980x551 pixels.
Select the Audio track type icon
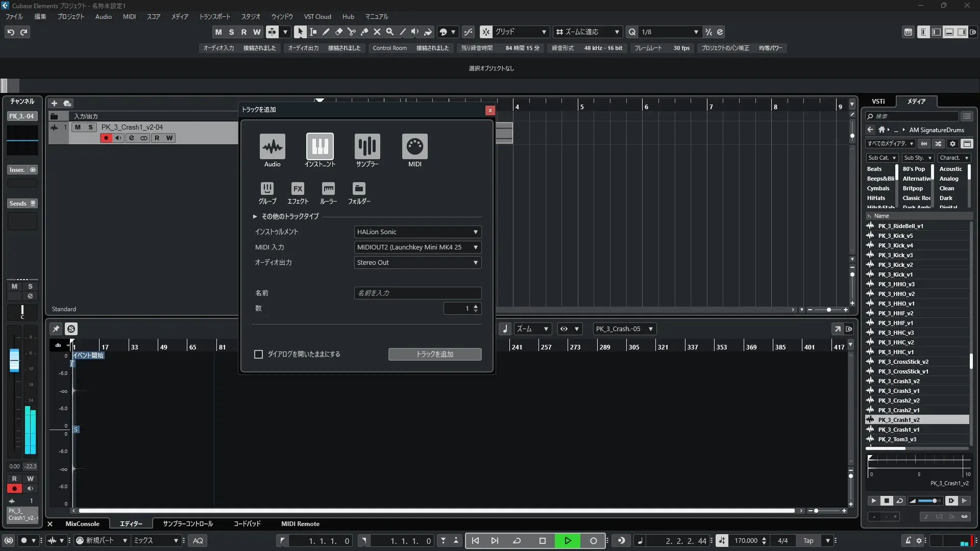click(272, 147)
